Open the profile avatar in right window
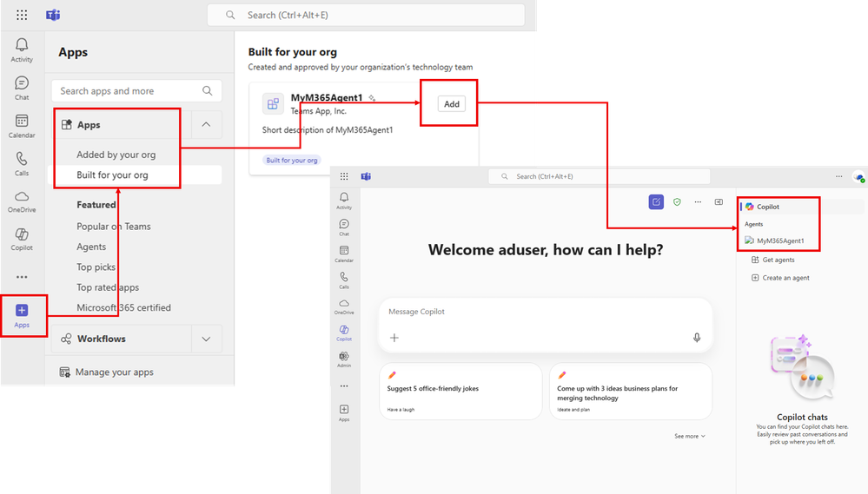The height and width of the screenshot is (494, 868). point(859,177)
